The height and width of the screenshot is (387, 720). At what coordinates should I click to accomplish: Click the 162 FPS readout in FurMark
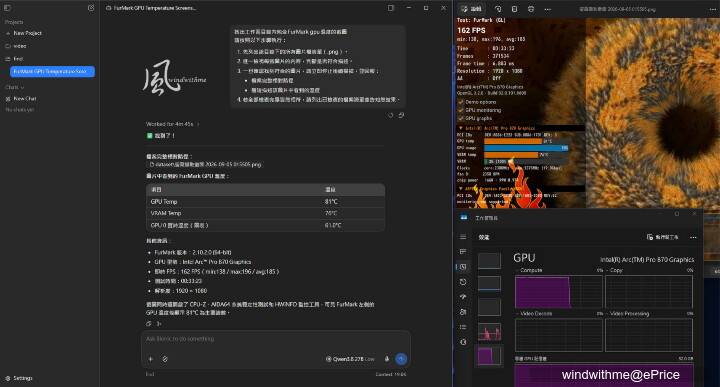point(471,30)
